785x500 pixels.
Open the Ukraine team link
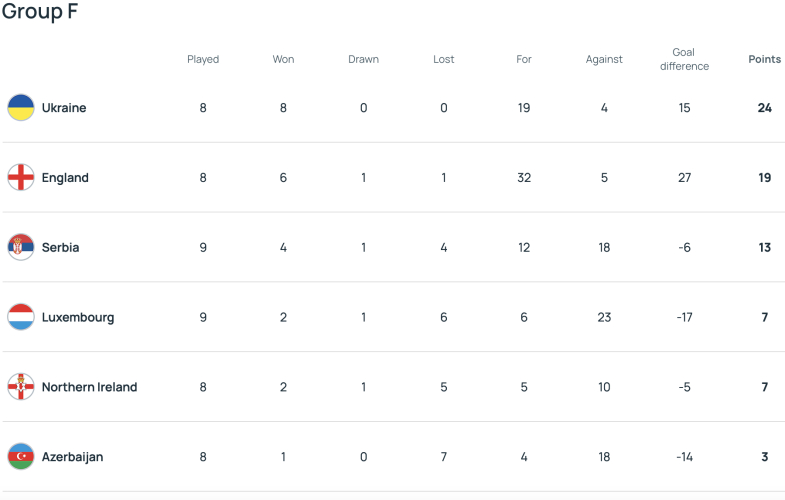coord(64,108)
